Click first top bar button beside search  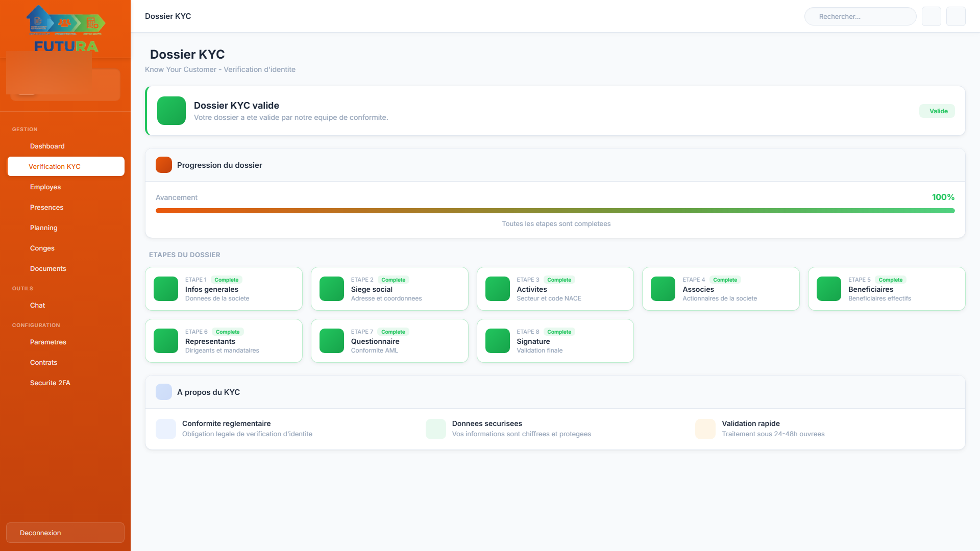[x=932, y=16]
